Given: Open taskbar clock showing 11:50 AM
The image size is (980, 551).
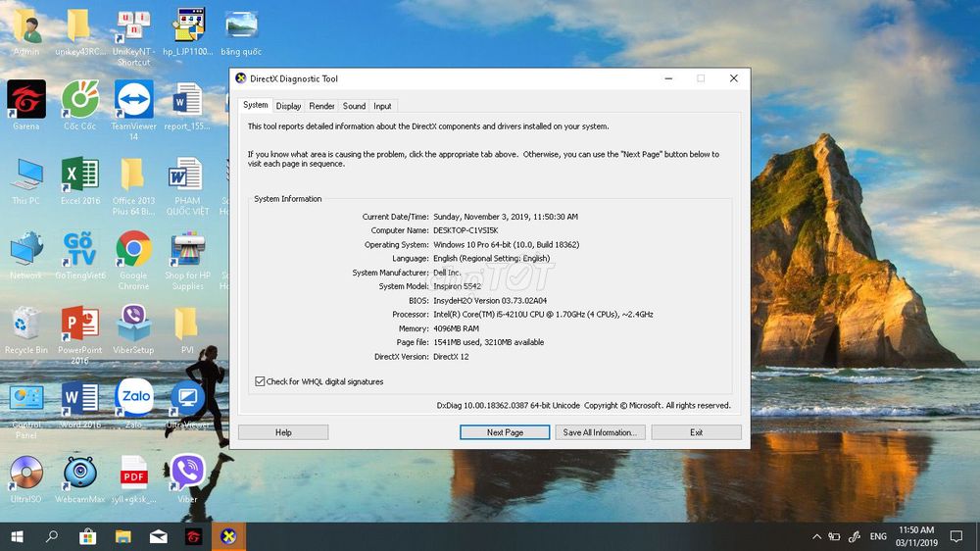Looking at the screenshot, I should 917,536.
